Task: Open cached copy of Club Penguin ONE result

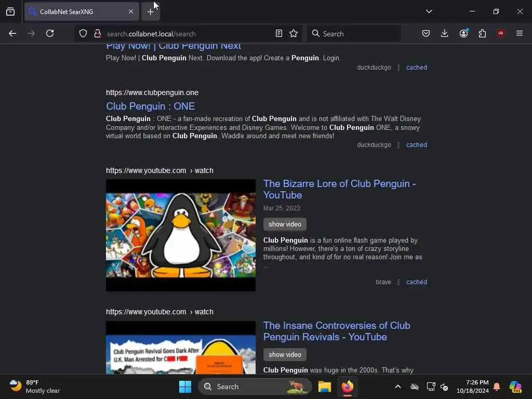Action: [417, 145]
